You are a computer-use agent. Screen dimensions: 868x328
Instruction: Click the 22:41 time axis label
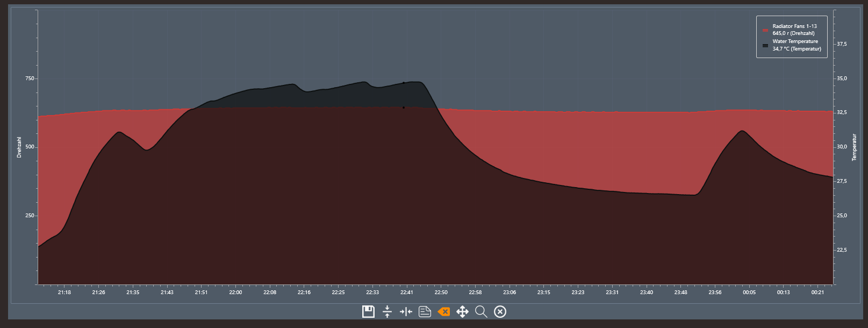click(407, 293)
